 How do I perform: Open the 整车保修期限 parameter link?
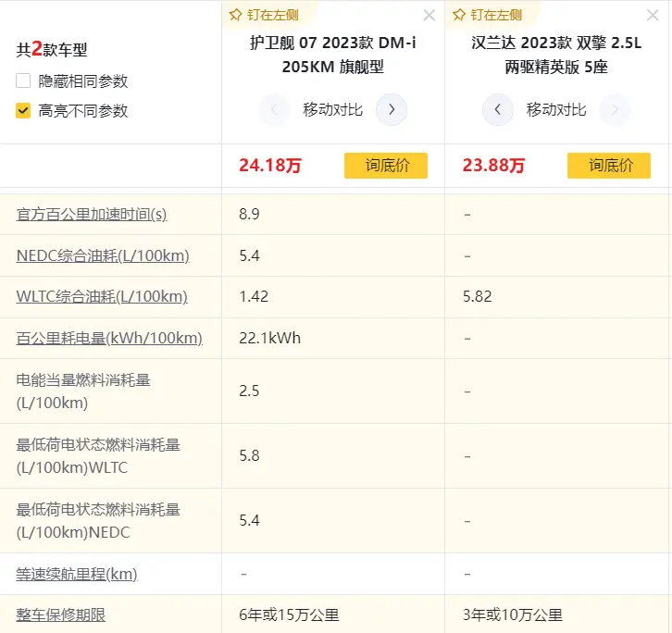click(60, 615)
